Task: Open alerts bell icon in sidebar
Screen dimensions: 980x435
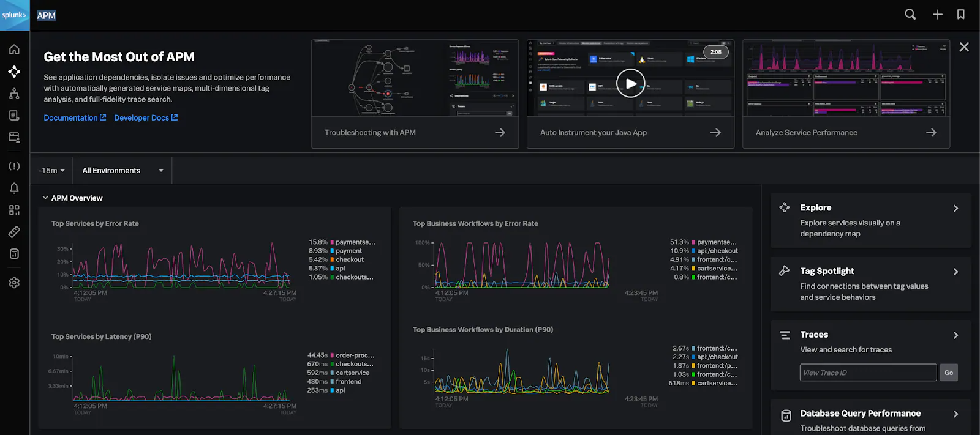Action: click(14, 188)
